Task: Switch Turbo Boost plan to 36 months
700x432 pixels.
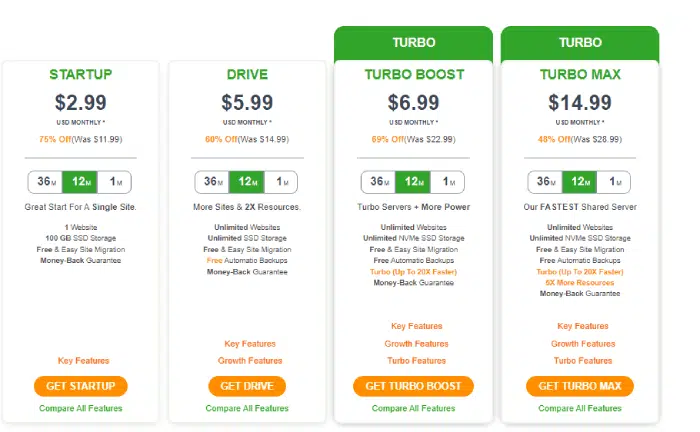Action: 378,182
